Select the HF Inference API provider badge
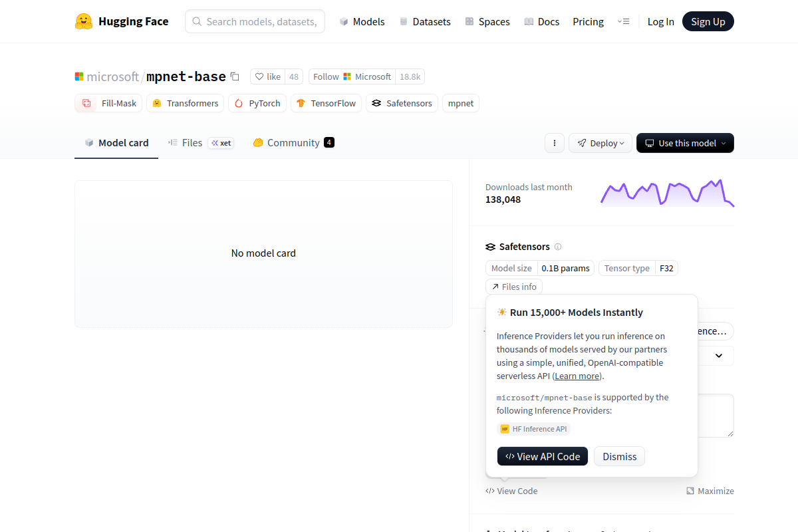798x532 pixels. point(533,429)
